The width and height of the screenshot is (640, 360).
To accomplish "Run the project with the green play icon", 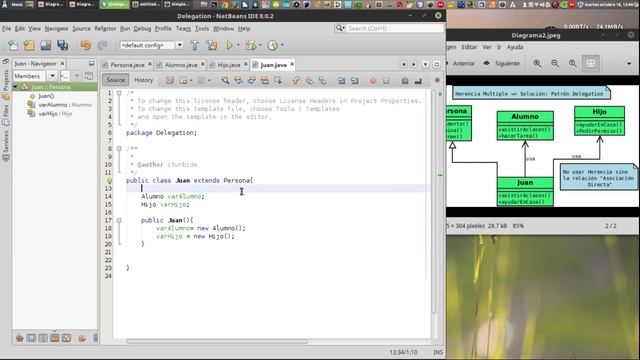I will pyautogui.click(x=229, y=45).
